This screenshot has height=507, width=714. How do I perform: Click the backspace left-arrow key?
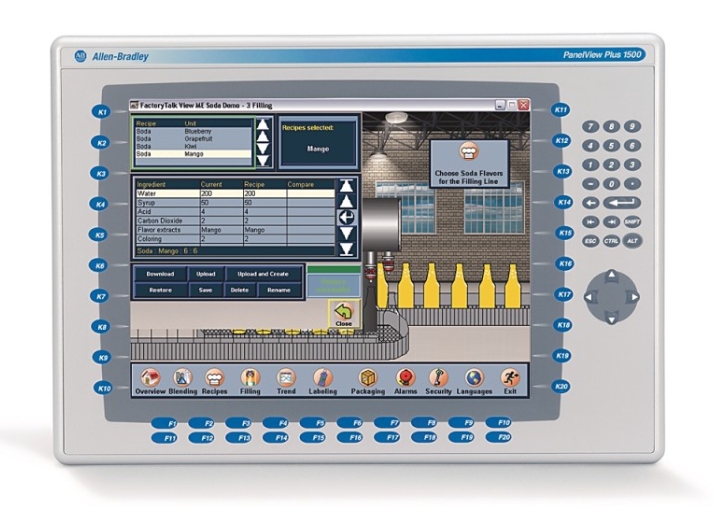coord(591,203)
